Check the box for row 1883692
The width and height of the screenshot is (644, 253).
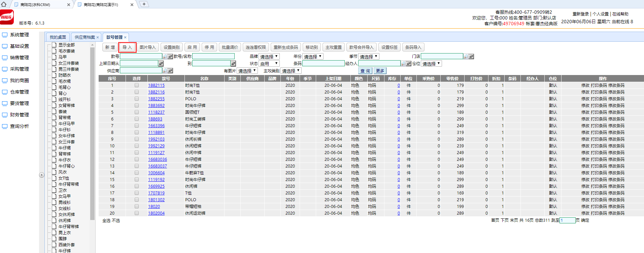pos(137,105)
